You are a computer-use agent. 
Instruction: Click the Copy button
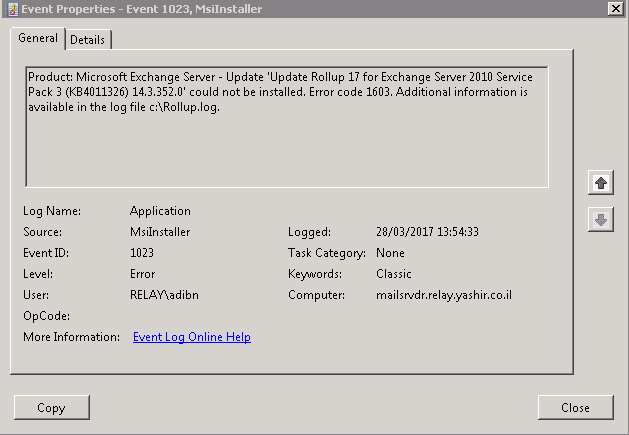pos(52,408)
